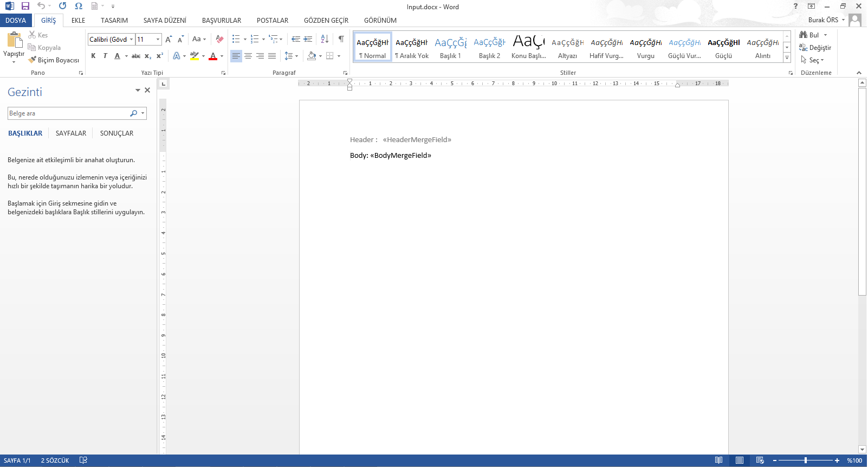
Task: Click the Format Painter (Biçim Boyacısı) icon
Action: click(x=33, y=60)
